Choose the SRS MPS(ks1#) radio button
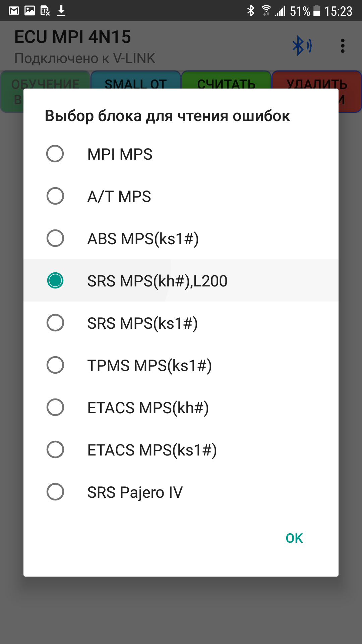The image size is (362, 644). (55, 323)
